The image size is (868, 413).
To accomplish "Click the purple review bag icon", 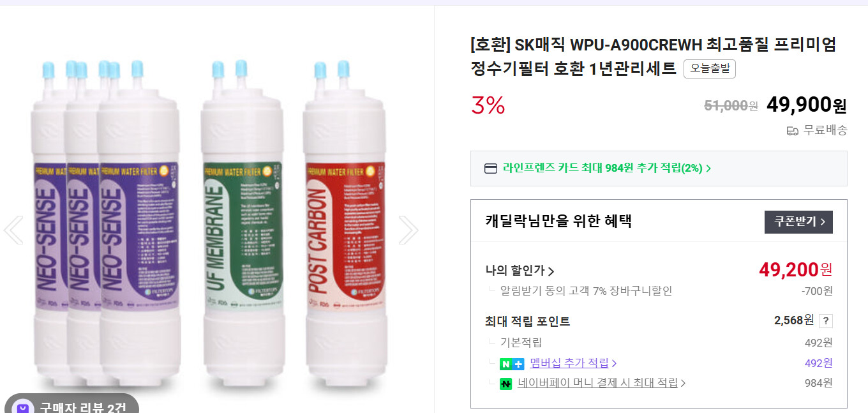I will [x=23, y=407].
